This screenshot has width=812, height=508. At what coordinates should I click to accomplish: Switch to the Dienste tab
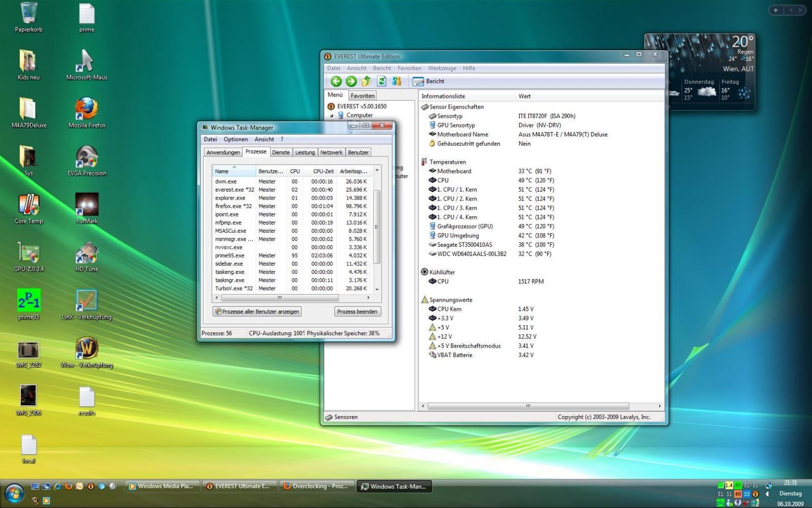point(281,152)
